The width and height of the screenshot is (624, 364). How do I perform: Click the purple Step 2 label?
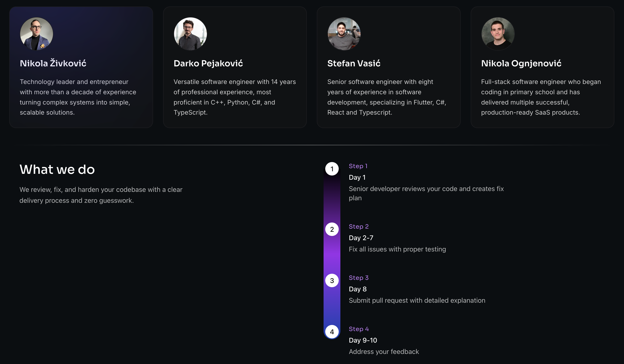[x=358, y=227]
